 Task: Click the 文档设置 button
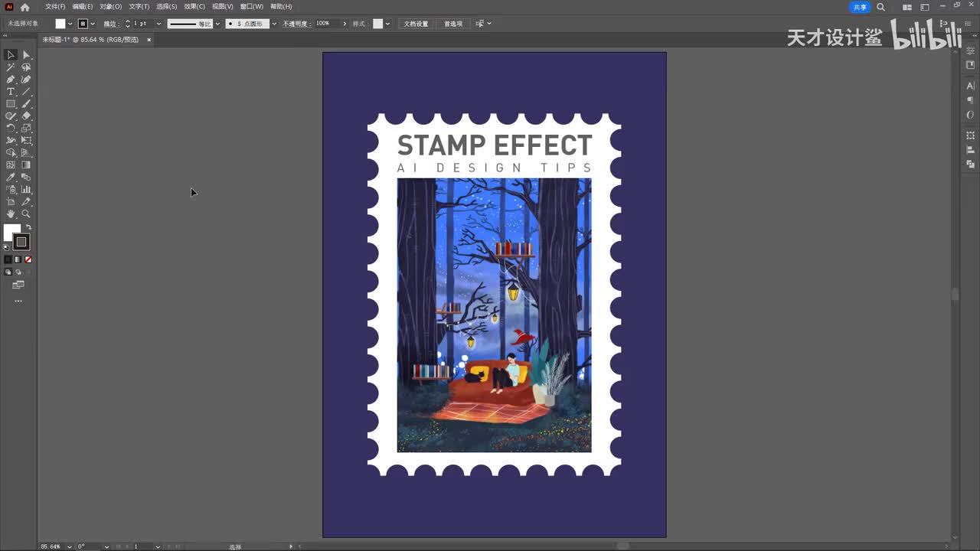pyautogui.click(x=416, y=24)
